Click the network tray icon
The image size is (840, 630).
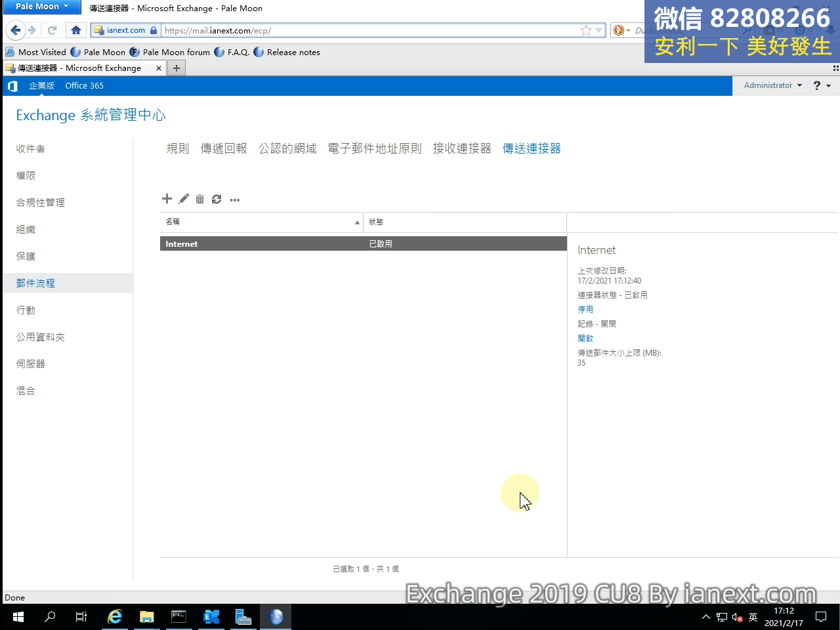[722, 618]
